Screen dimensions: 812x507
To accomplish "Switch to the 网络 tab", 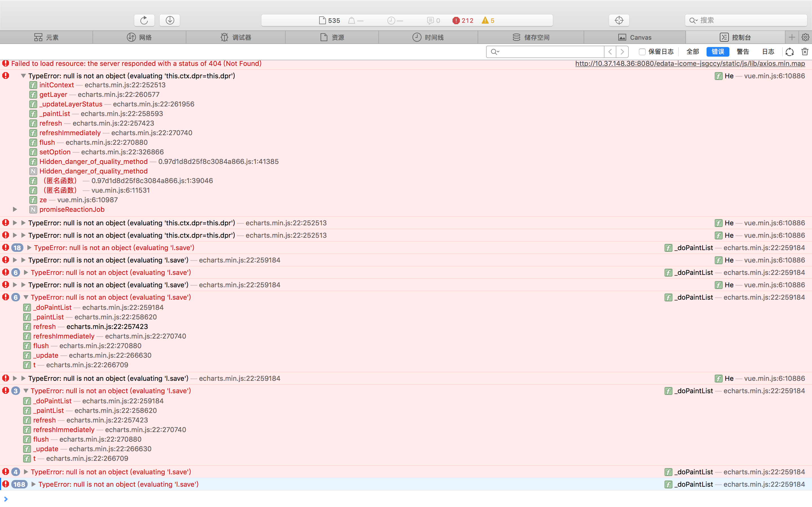I will [x=139, y=37].
